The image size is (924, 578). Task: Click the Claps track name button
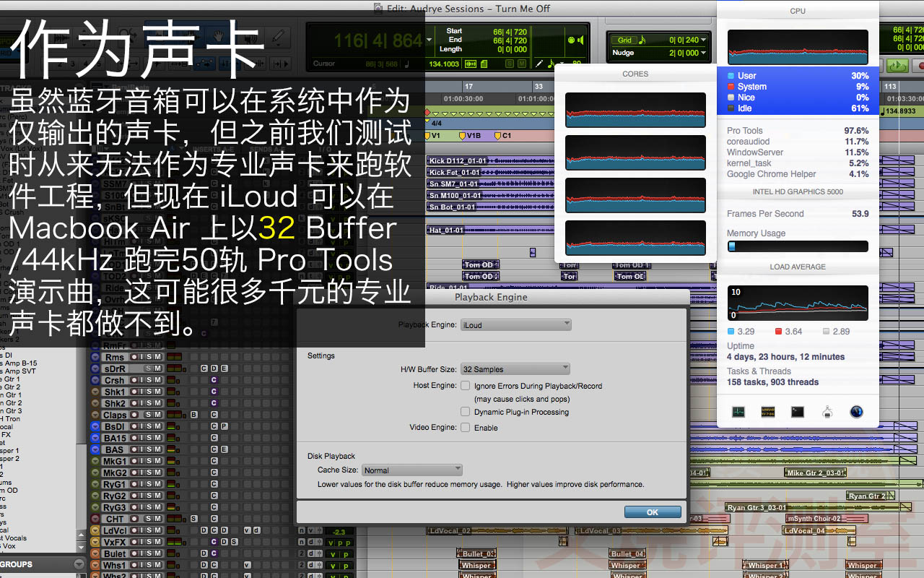click(115, 415)
